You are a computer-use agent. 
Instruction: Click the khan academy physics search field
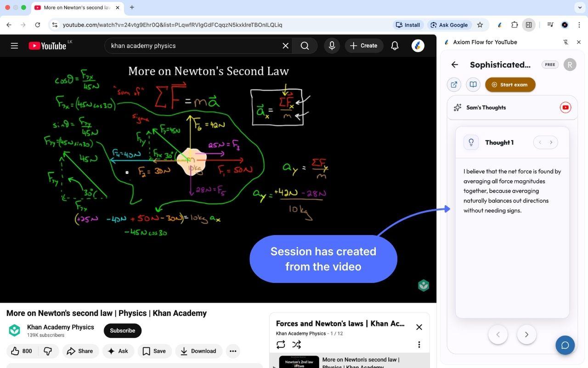pos(193,46)
